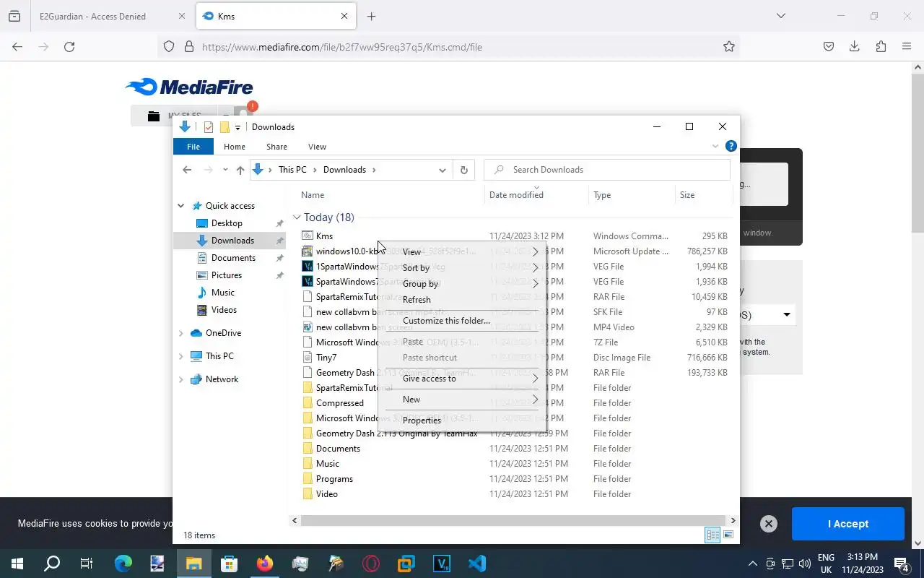Switch to E2Guardian - Access Denied tab
Image resolution: width=924 pixels, height=578 pixels.
point(111,16)
